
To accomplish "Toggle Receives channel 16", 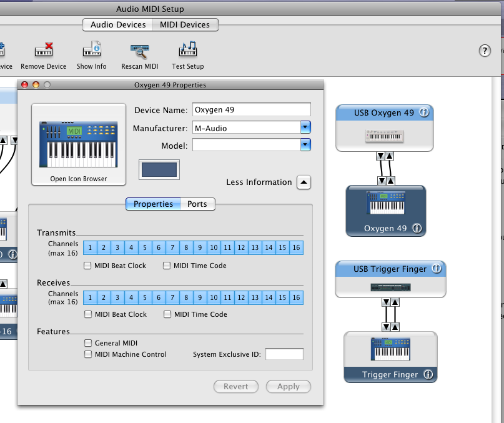I will click(x=297, y=297).
